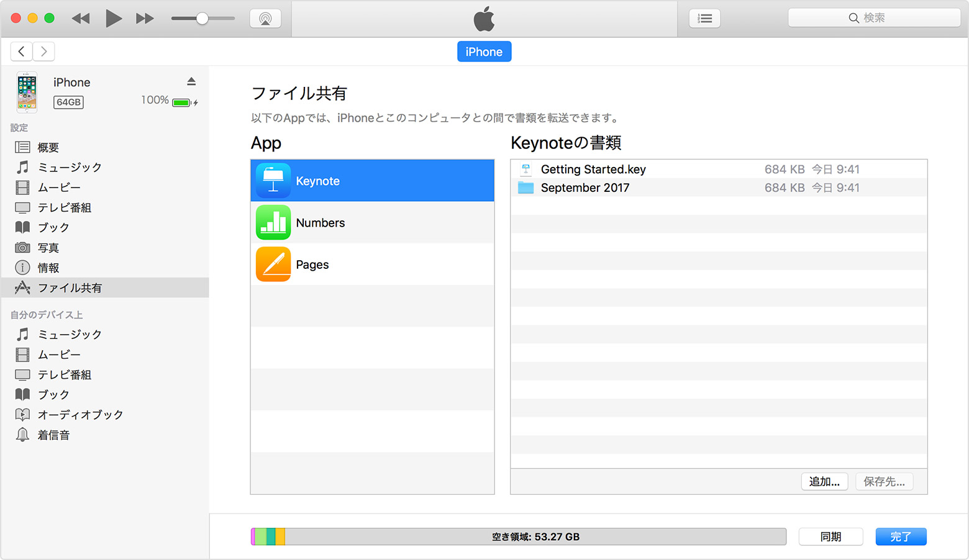Open the AirPlay output icon
This screenshot has height=560, width=969.
(265, 19)
